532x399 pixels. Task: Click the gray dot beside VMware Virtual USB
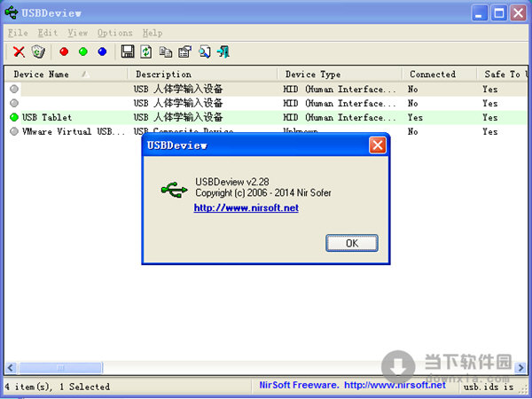tap(14, 131)
